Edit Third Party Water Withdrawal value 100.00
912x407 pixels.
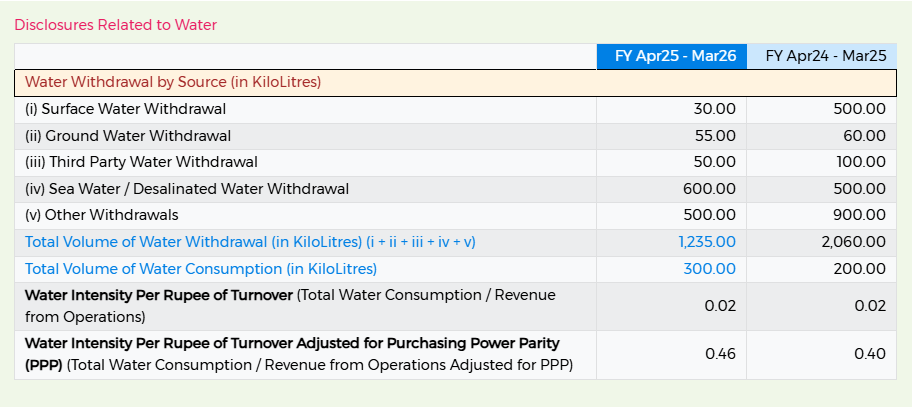822,163
